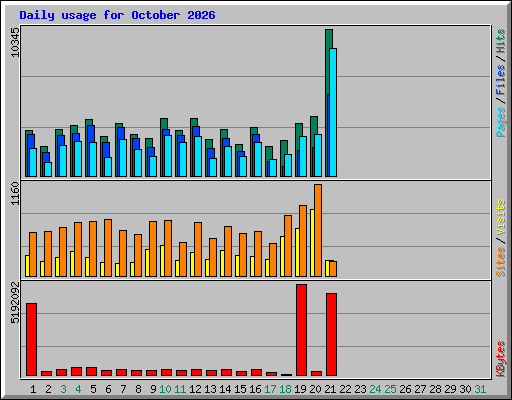The width and height of the screenshot is (512, 400).
Task: Click the 'Visits' legend label
Action: point(501,217)
